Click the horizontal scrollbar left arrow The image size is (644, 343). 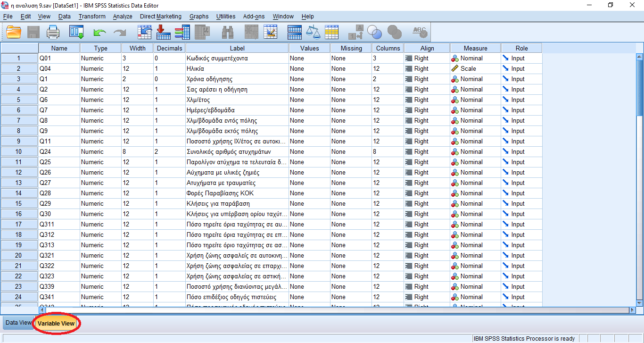pyautogui.click(x=42, y=310)
